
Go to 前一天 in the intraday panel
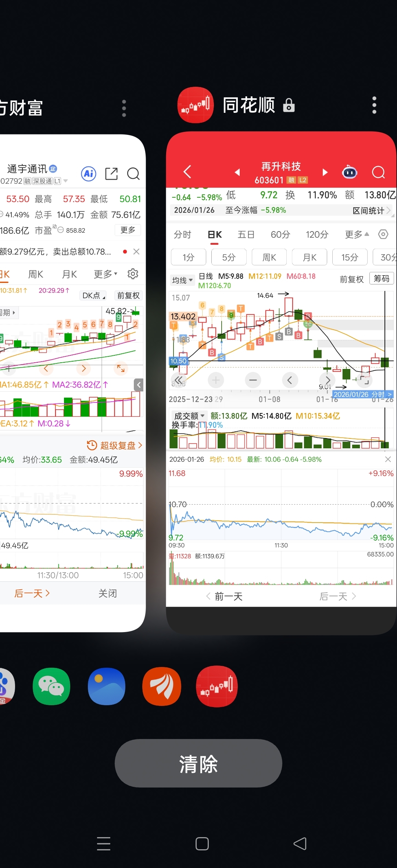pyautogui.click(x=224, y=596)
